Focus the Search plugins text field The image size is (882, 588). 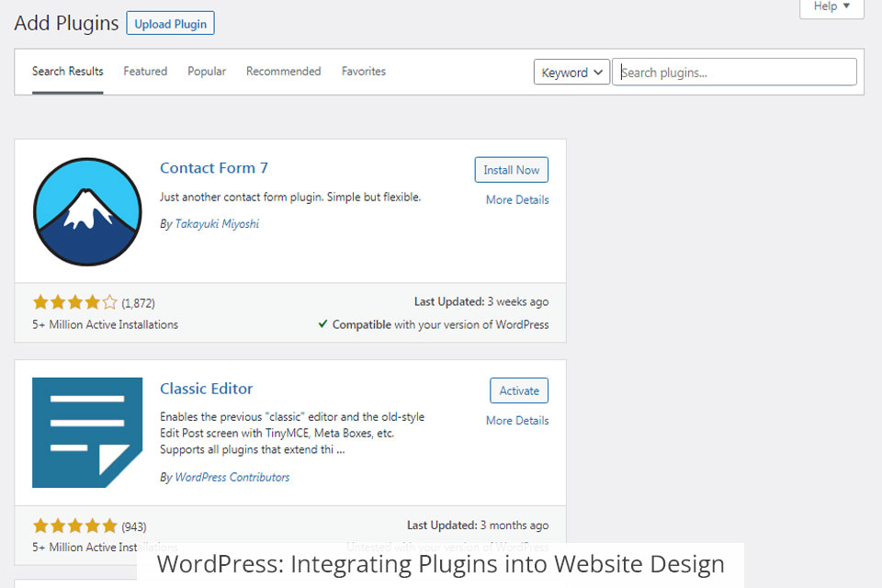coord(735,73)
